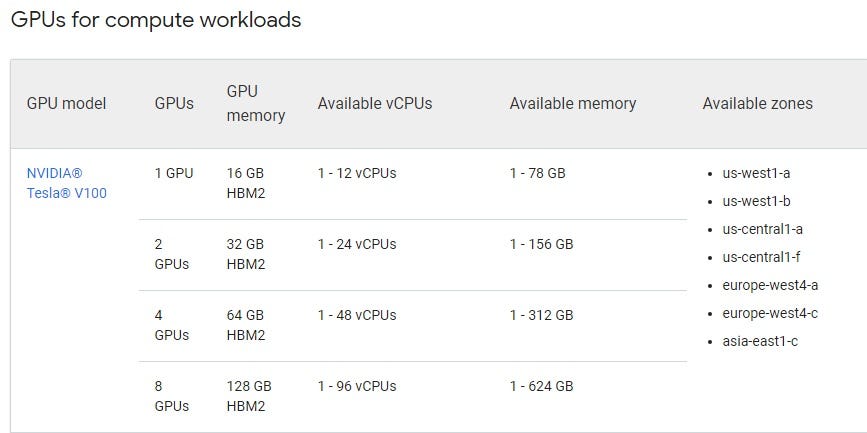Click the 'GPUs for compute workloads' heading
Viewport: 867px width, 433px height.
point(155,19)
